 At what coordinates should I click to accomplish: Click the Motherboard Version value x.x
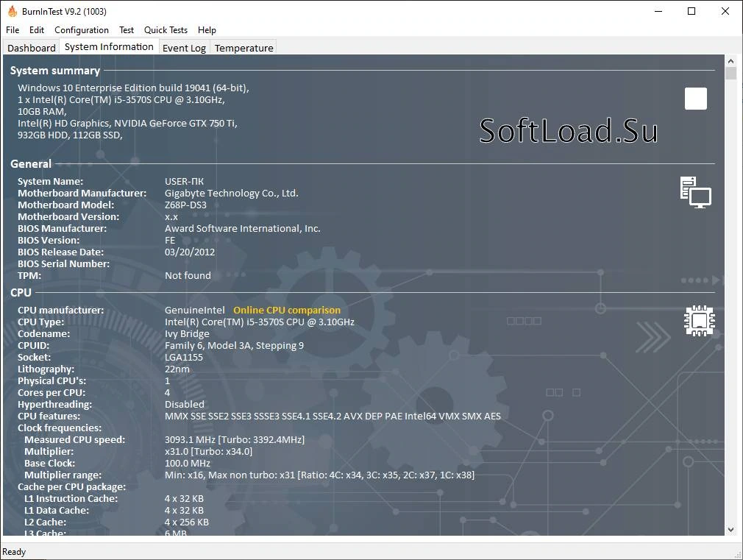pyautogui.click(x=171, y=217)
